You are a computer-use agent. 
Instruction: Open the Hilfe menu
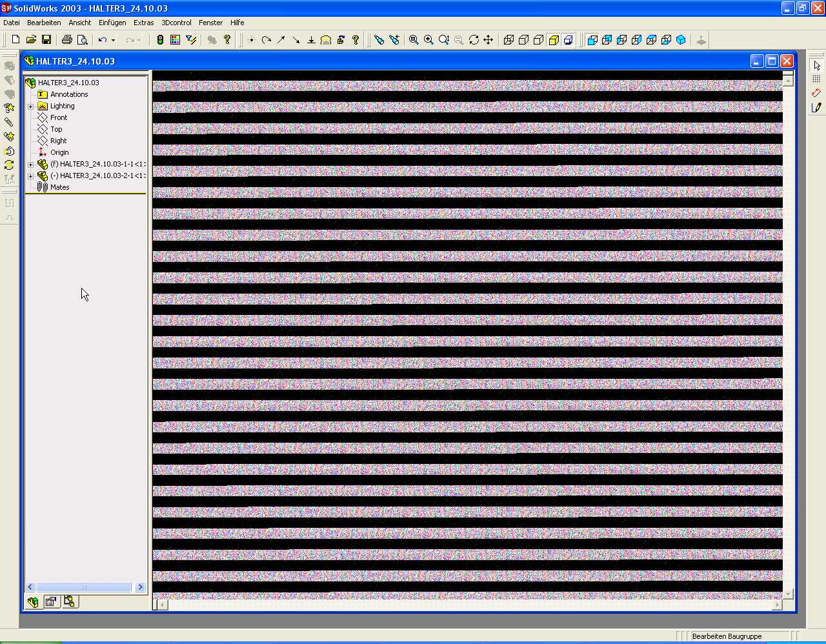click(237, 23)
